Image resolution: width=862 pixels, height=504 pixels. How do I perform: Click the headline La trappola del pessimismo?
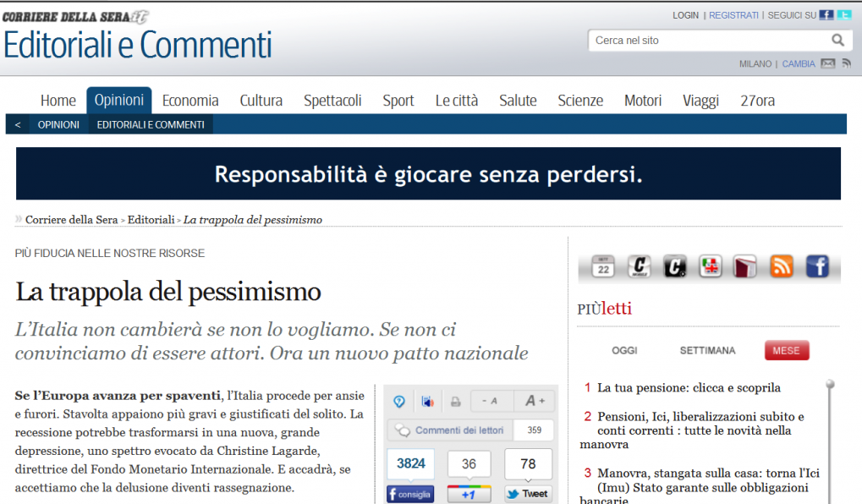(168, 292)
